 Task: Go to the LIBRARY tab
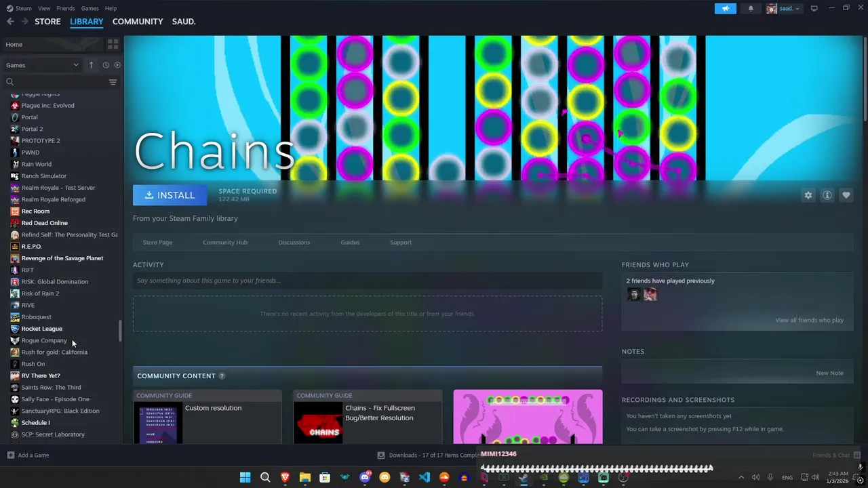(87, 22)
